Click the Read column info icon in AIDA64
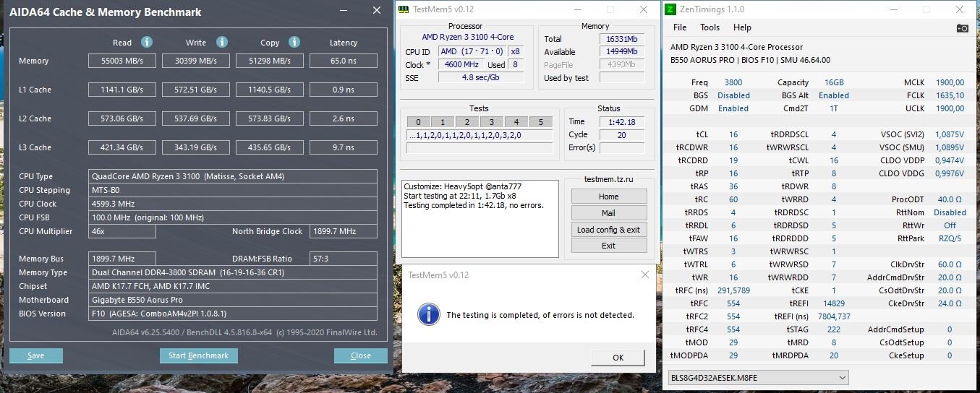Image resolution: width=980 pixels, height=393 pixels. pos(147,42)
